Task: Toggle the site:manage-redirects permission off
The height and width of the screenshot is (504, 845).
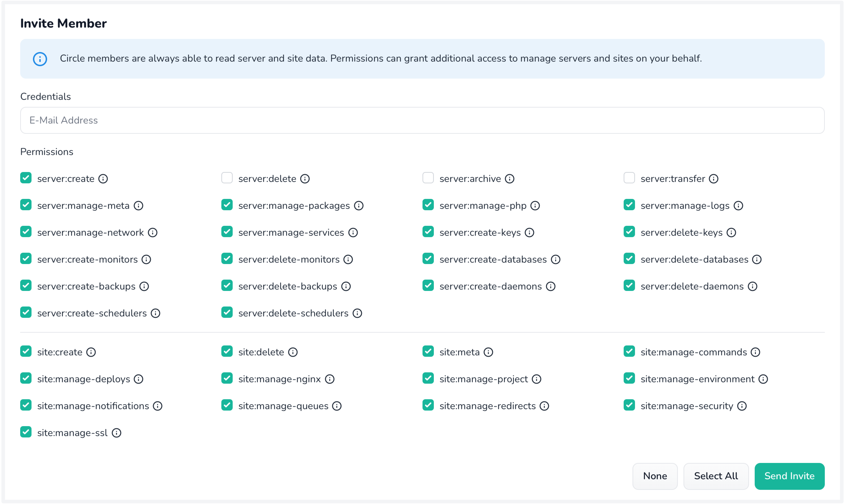Action: point(428,405)
